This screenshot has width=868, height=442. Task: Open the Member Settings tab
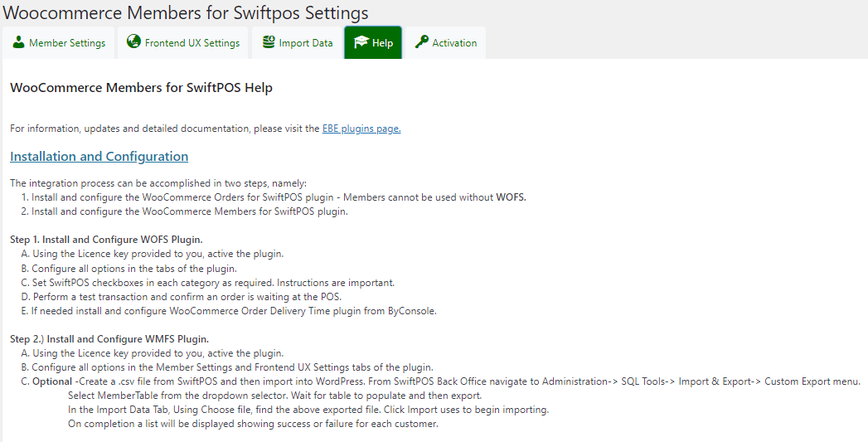pos(59,42)
